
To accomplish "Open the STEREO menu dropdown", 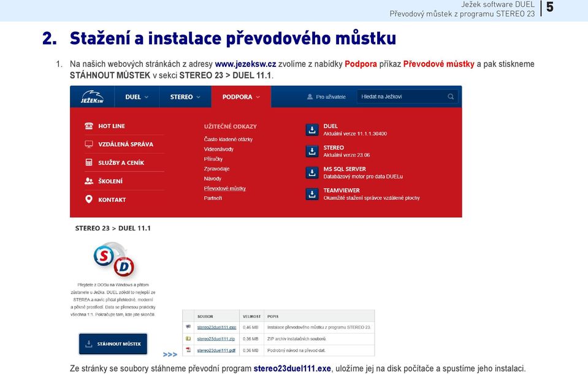I will [x=185, y=97].
